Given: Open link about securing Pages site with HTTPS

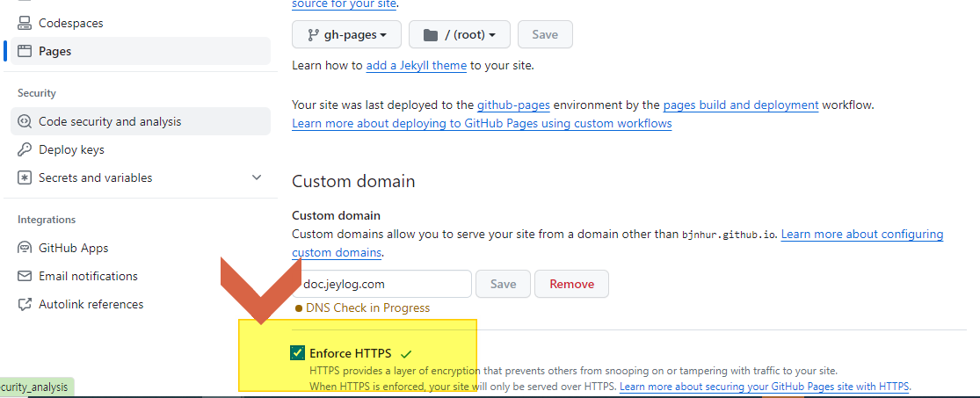Looking at the screenshot, I should point(765,386).
